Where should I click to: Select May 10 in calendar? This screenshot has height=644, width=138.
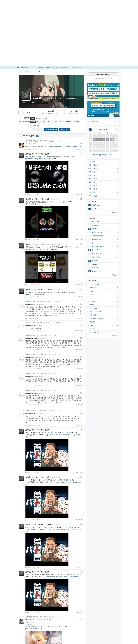point(112,140)
